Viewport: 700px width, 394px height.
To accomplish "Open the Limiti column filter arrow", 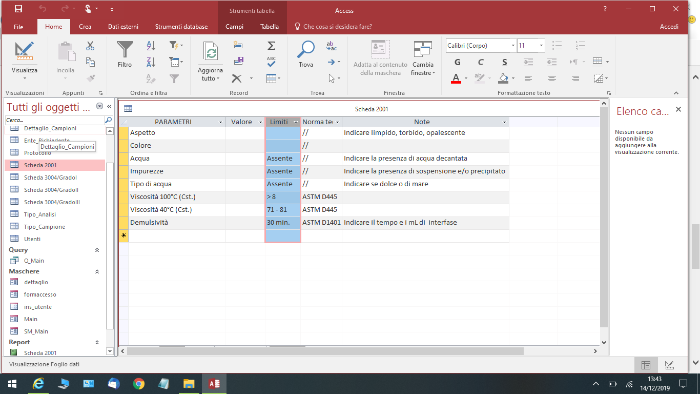I will (296, 122).
